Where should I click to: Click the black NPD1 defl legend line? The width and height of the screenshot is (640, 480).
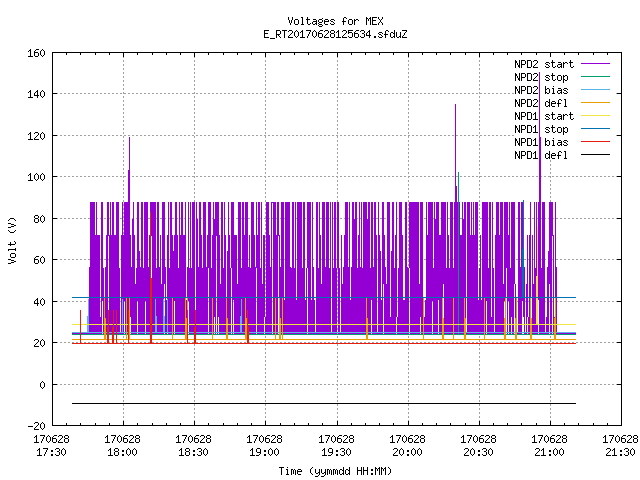point(595,155)
